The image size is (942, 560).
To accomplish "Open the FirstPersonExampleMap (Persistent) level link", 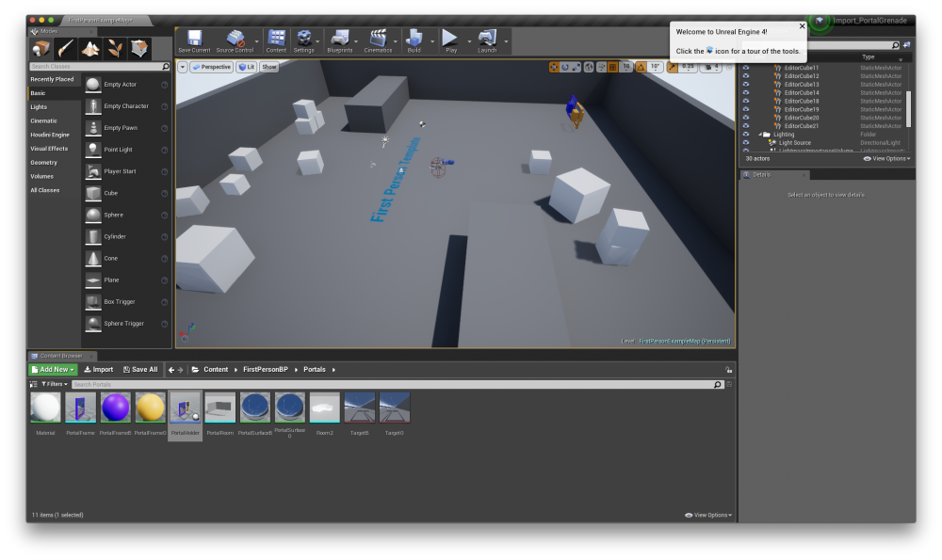I will click(684, 341).
